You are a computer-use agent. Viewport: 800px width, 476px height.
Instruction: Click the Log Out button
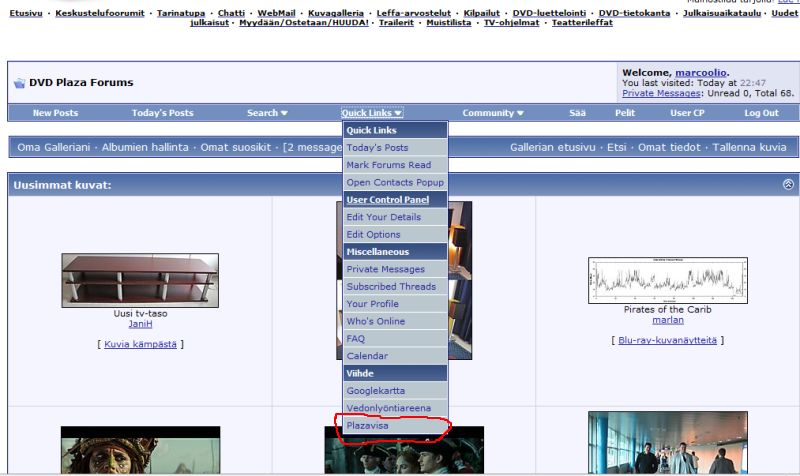(x=761, y=113)
